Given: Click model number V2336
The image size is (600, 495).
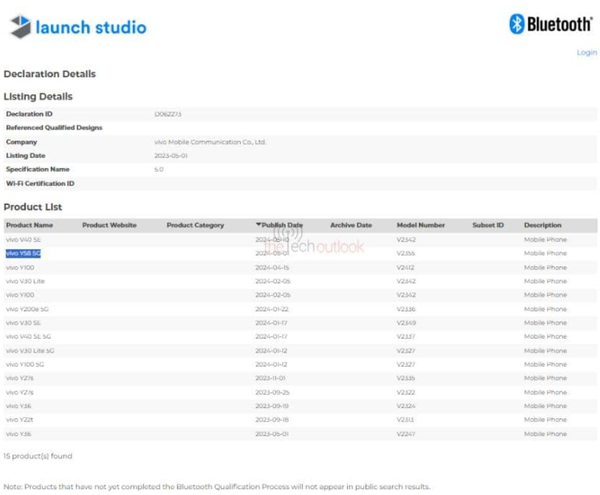Looking at the screenshot, I should click(x=406, y=309).
